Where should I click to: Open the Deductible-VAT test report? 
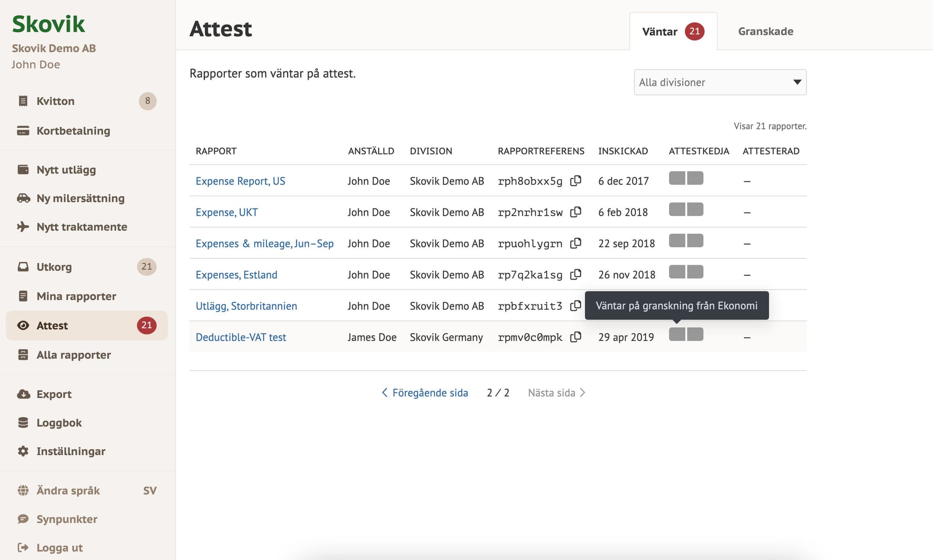pos(241,337)
